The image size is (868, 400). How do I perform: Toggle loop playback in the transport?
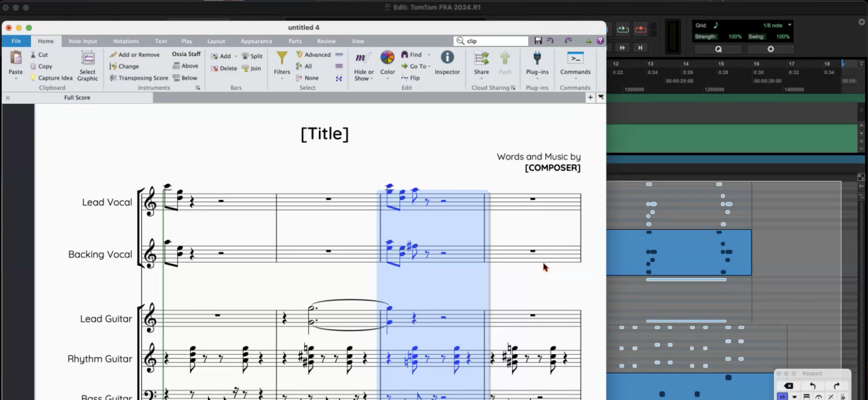click(x=622, y=29)
